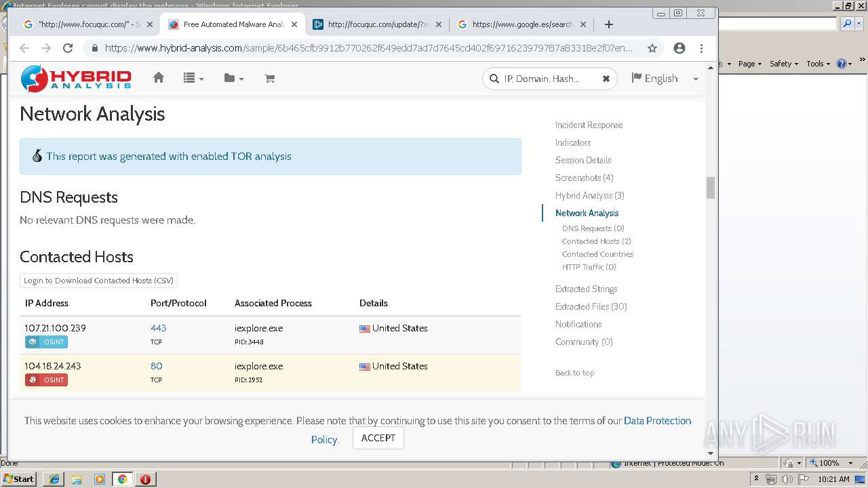Open the shopping cart icon in navbar
Screen dimensions: 868x488
(x=269, y=79)
